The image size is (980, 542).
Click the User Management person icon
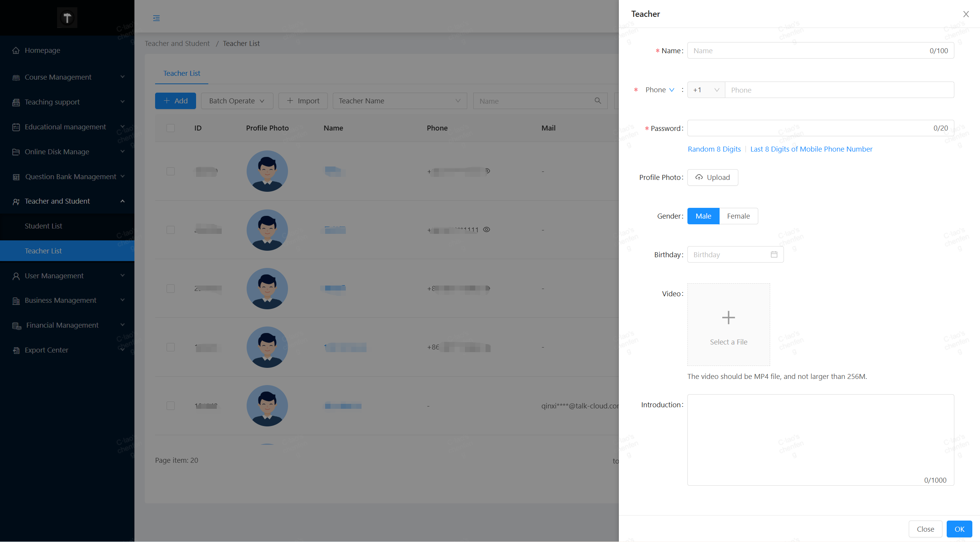[x=16, y=276]
